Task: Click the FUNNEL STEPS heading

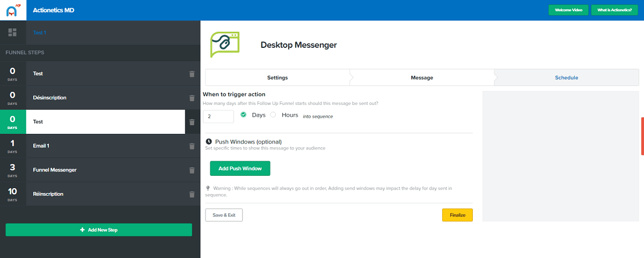Action: tap(25, 53)
